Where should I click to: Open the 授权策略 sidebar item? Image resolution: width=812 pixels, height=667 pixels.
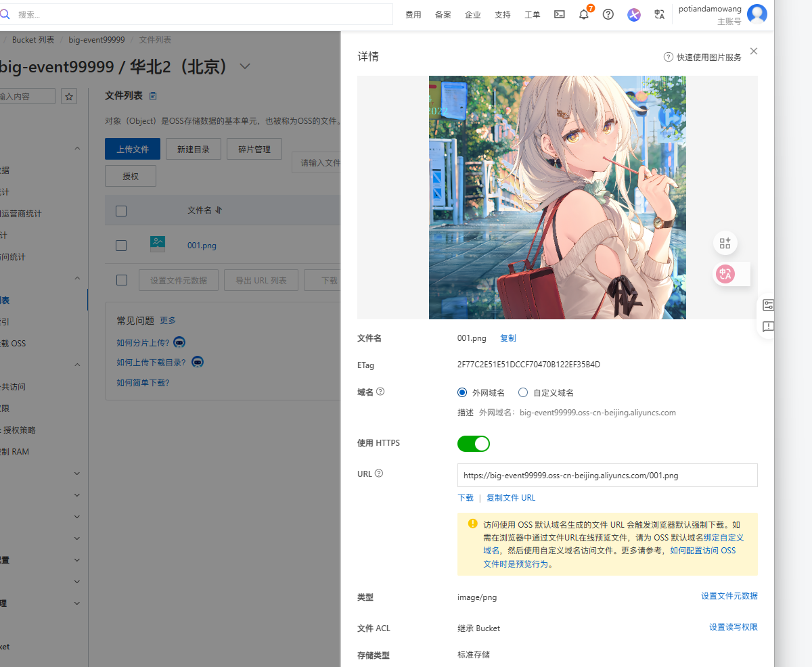click(19, 430)
